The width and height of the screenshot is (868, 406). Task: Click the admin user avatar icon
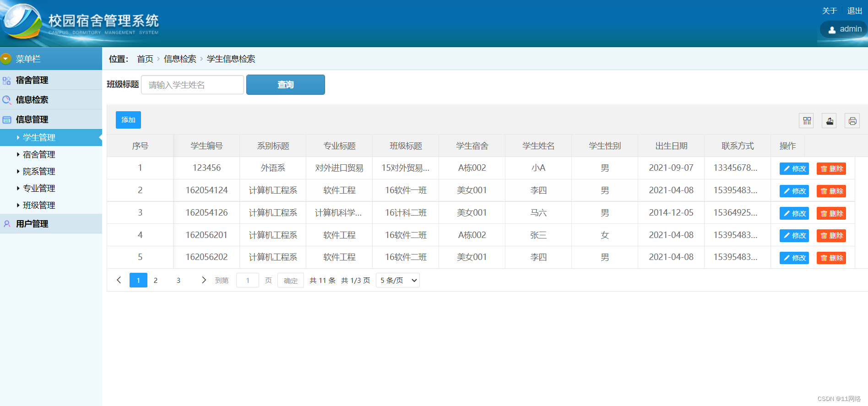(832, 29)
